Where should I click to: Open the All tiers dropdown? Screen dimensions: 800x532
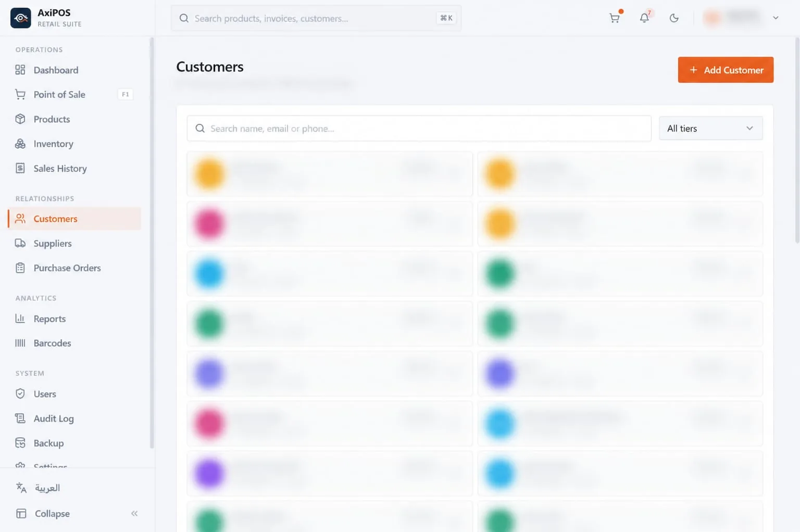[x=711, y=128]
